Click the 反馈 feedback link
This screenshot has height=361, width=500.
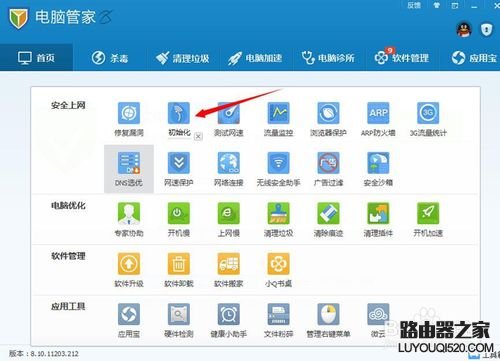click(x=414, y=5)
